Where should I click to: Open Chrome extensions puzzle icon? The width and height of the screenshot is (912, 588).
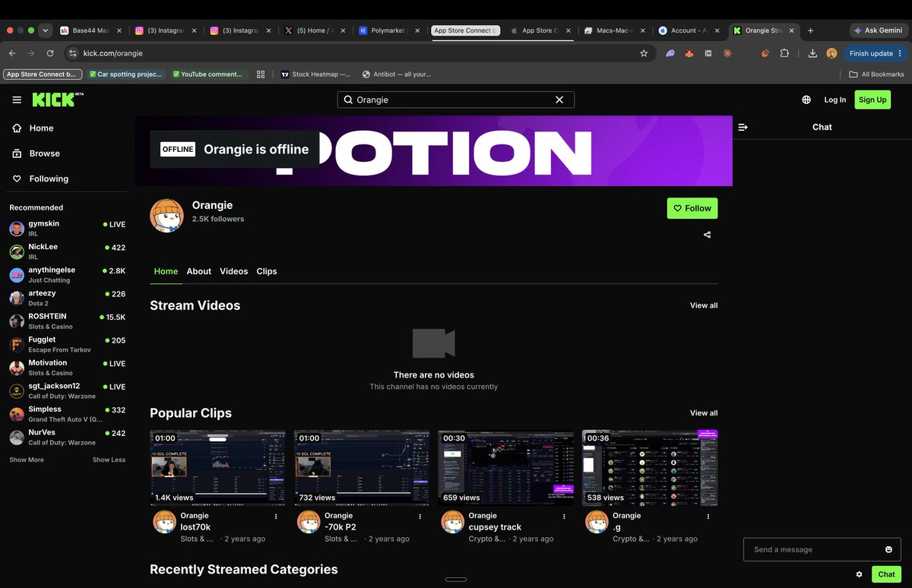pos(785,53)
